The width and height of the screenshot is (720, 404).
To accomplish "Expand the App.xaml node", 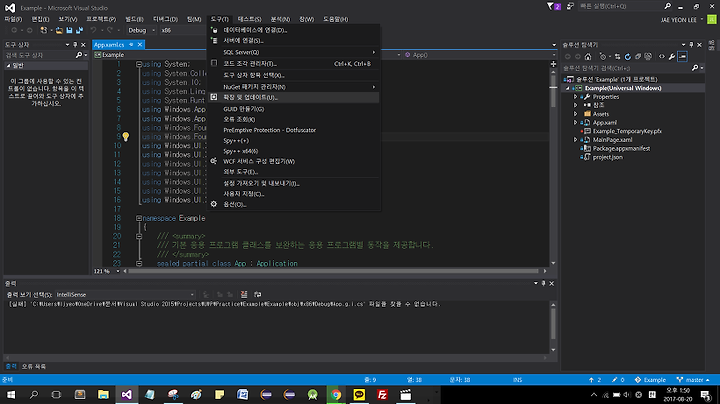I will (575, 123).
